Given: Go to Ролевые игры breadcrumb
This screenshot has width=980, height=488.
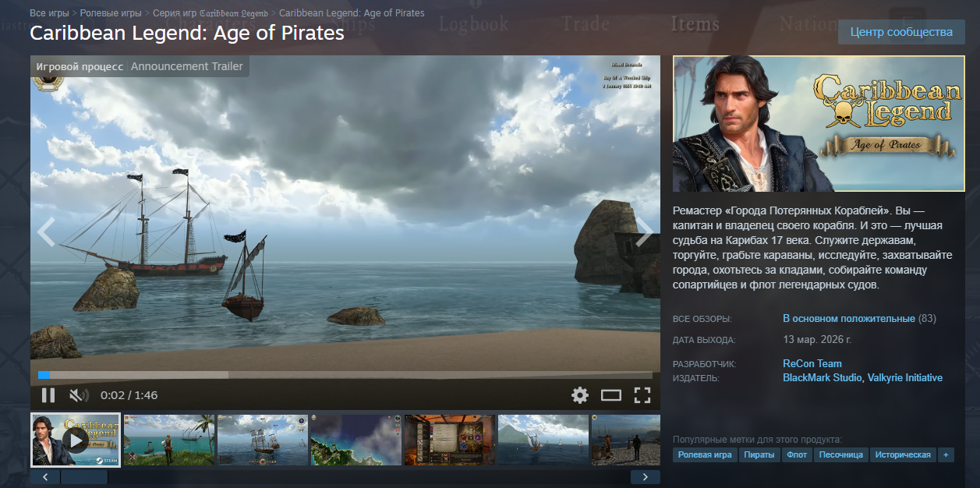Looking at the screenshot, I should [x=111, y=13].
